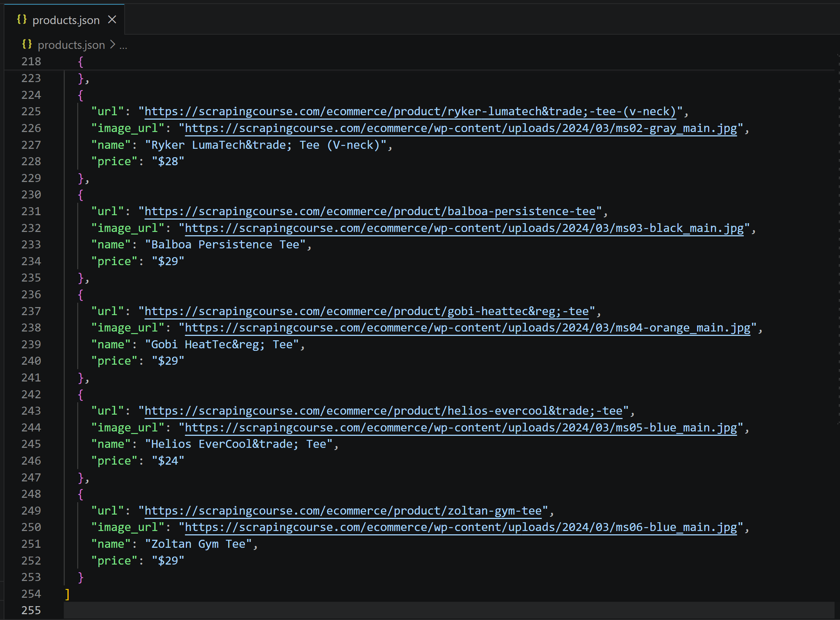Viewport: 840px width, 620px height.
Task: Click products.json in the breadcrumb
Action: click(x=71, y=45)
